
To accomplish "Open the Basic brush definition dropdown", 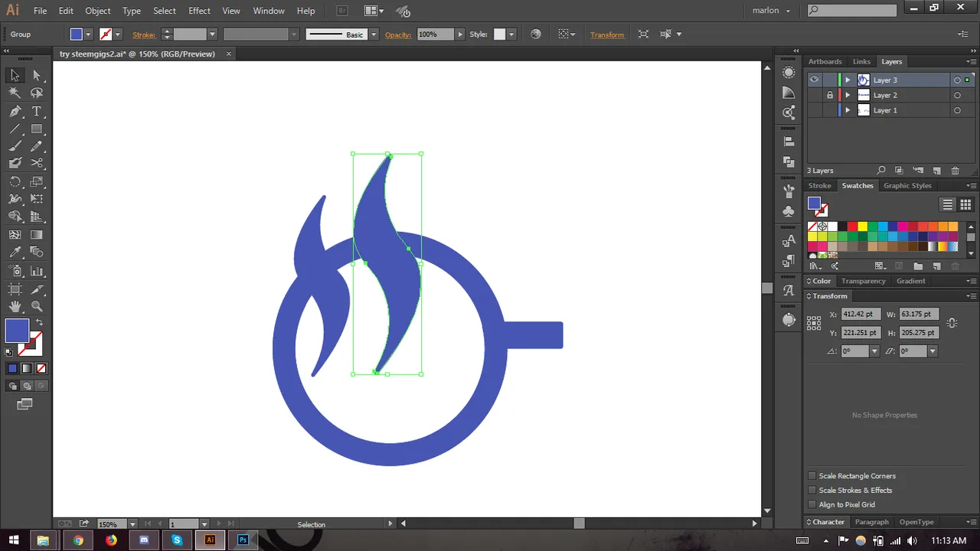I will coord(374,34).
